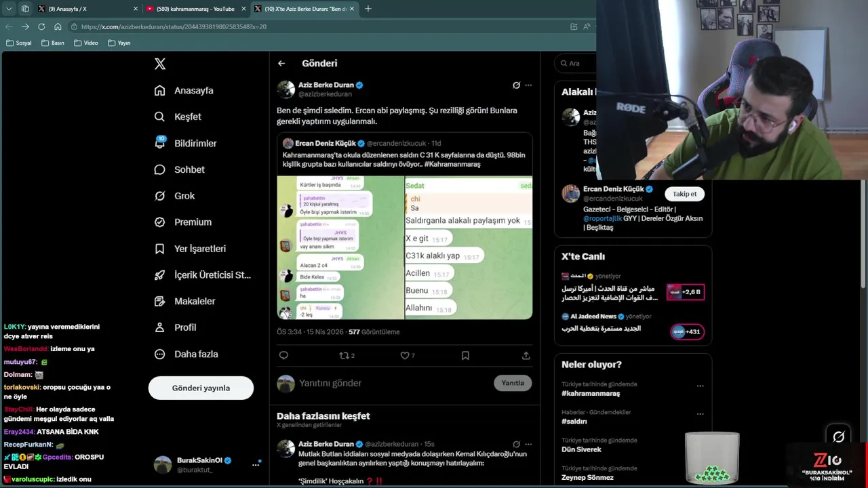Viewport: 868px width, 488px height.
Task: Open Ercan Deniz Küçük quoted profile name
Action: [x=325, y=144]
